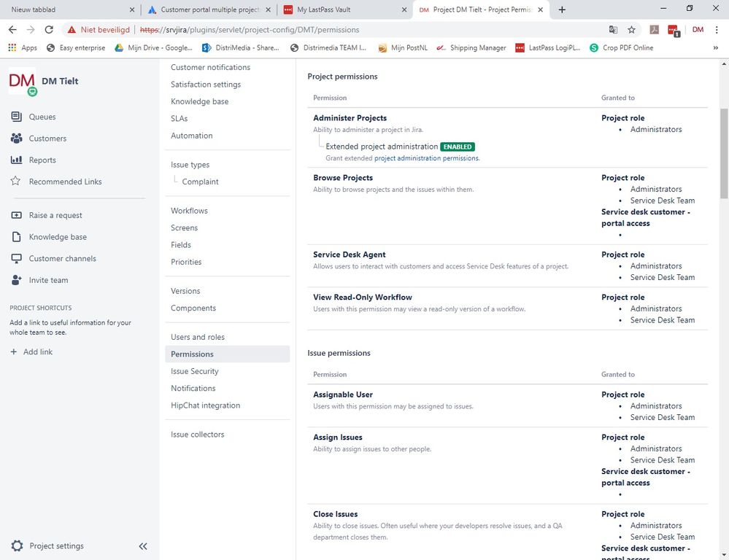
Task: Open the Crop PDF Online bookmark
Action: point(621,47)
